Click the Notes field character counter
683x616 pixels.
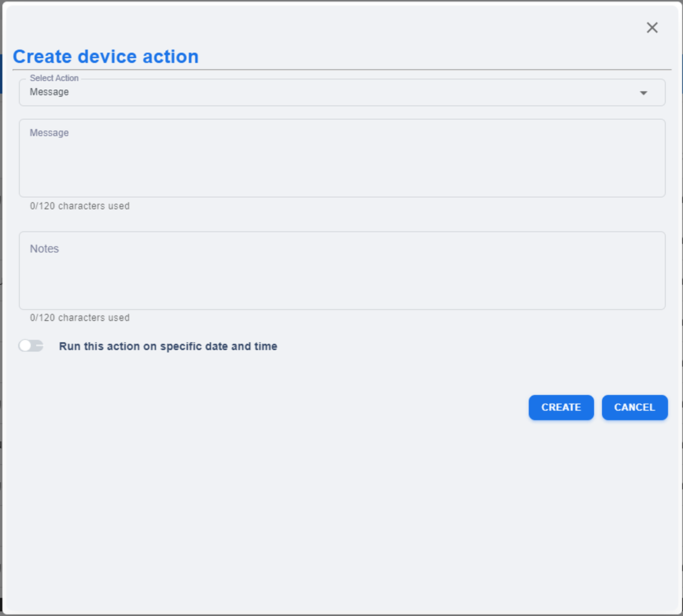(79, 318)
